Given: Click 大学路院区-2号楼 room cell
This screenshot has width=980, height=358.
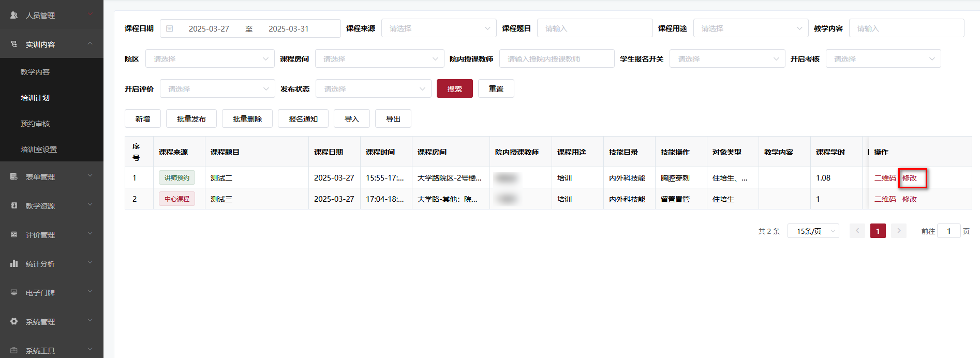Looking at the screenshot, I should (450, 178).
